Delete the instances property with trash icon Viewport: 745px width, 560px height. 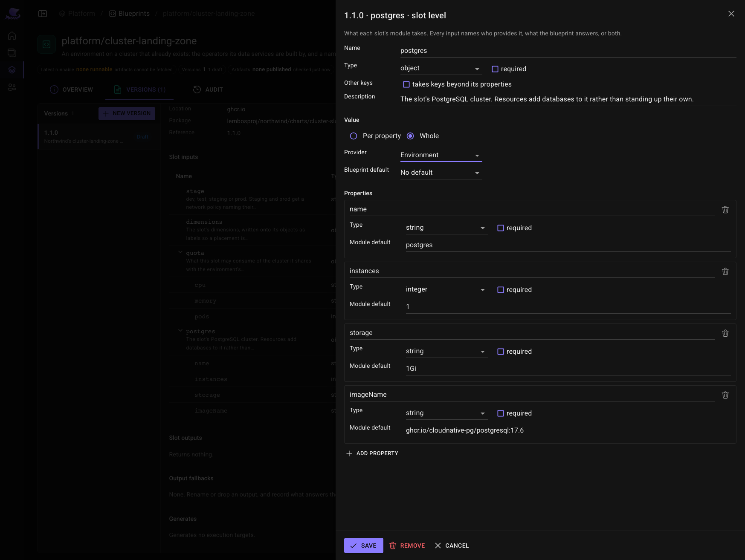pos(725,271)
